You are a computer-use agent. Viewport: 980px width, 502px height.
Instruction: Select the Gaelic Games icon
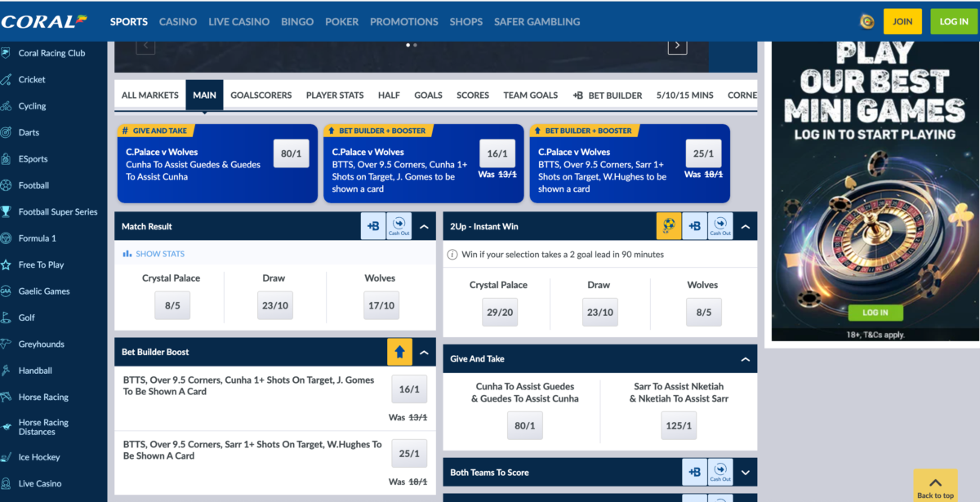point(7,291)
